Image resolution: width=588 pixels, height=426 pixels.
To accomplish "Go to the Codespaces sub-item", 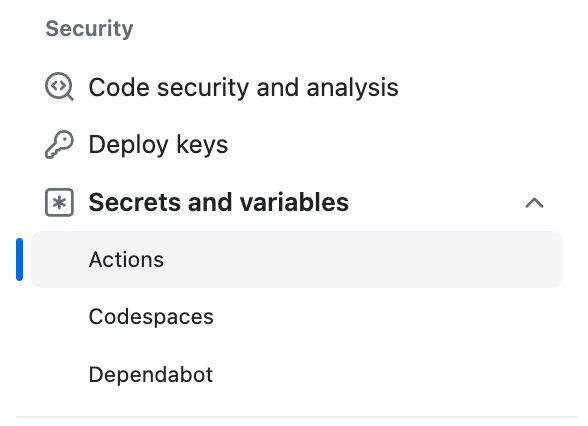I will point(151,317).
